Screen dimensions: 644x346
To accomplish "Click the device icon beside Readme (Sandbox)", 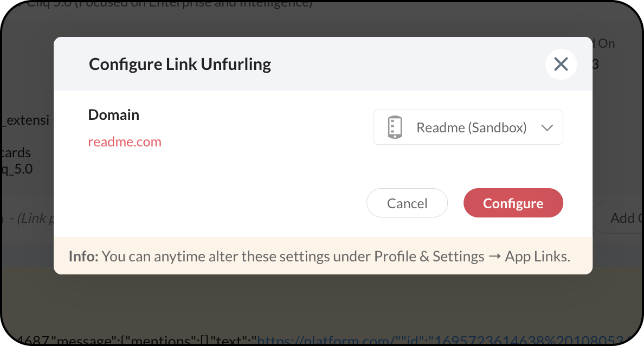I will 395,127.
